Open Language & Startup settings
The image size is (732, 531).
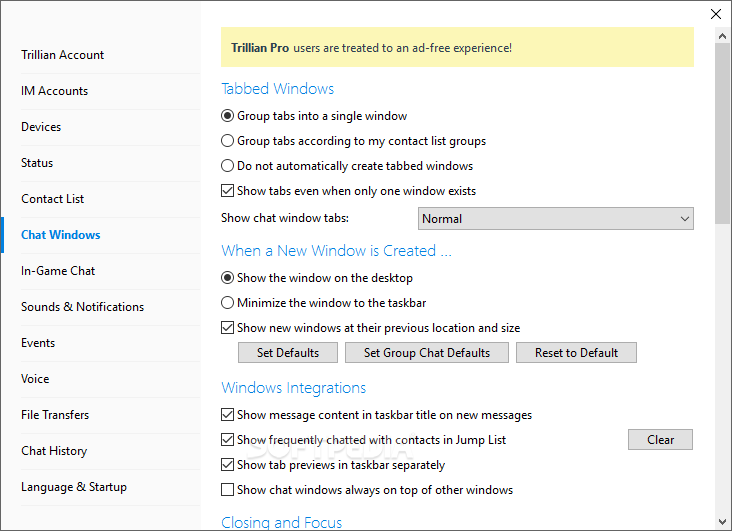(x=74, y=487)
